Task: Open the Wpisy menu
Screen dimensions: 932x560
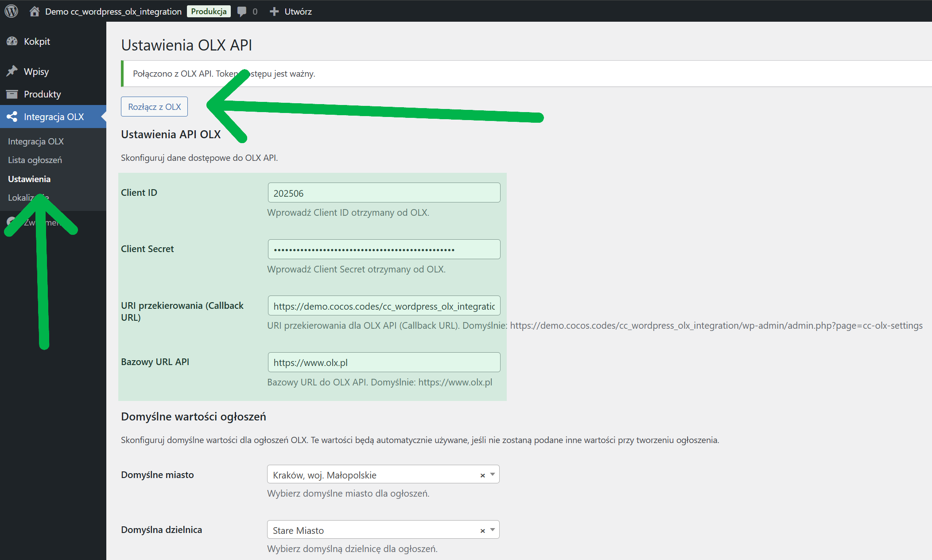Action: pos(53,71)
